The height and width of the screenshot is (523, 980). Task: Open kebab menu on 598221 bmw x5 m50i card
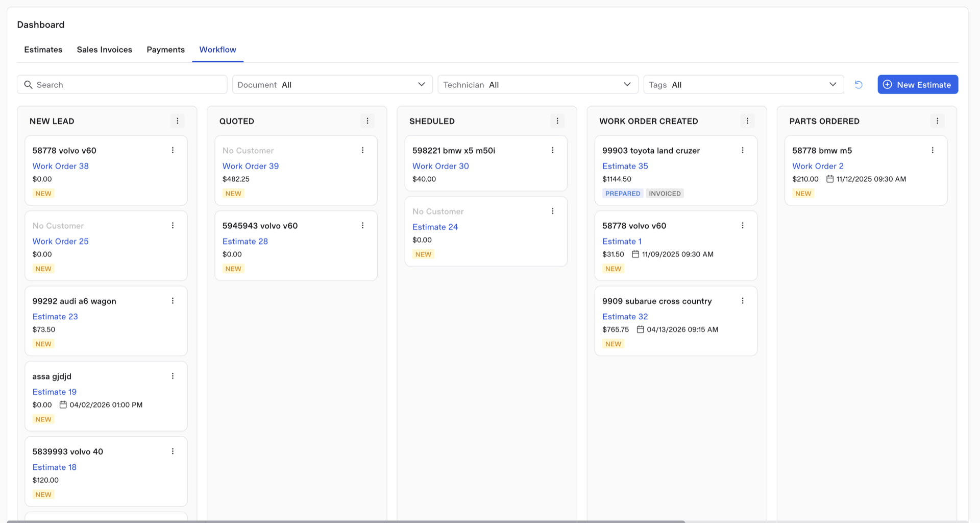[x=552, y=150]
